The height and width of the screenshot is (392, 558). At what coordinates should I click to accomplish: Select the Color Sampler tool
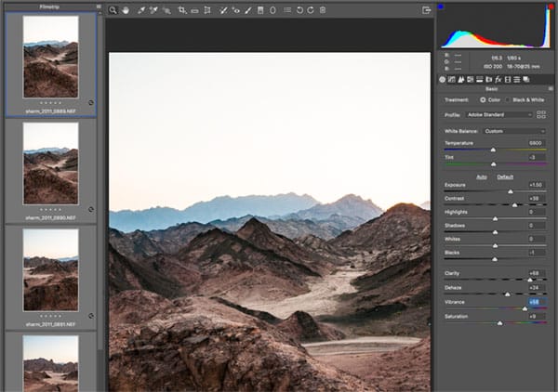click(153, 10)
